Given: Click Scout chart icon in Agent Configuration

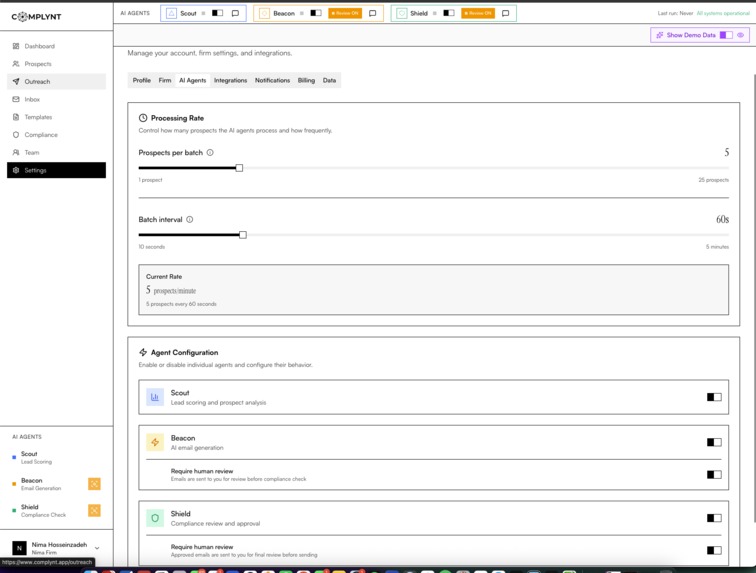Looking at the screenshot, I should point(155,397).
